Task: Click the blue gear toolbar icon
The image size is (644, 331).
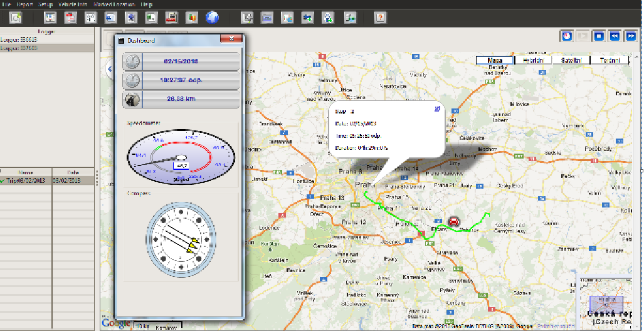Action: click(132, 18)
